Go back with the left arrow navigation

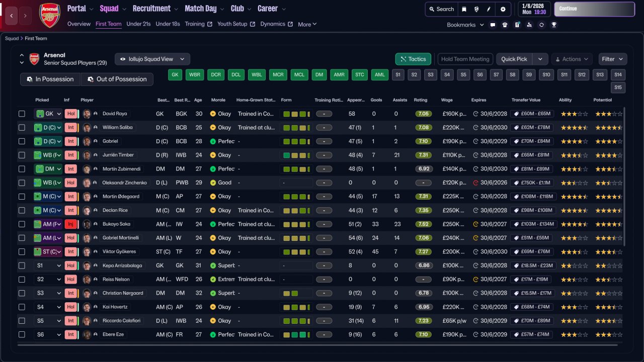[x=12, y=16]
